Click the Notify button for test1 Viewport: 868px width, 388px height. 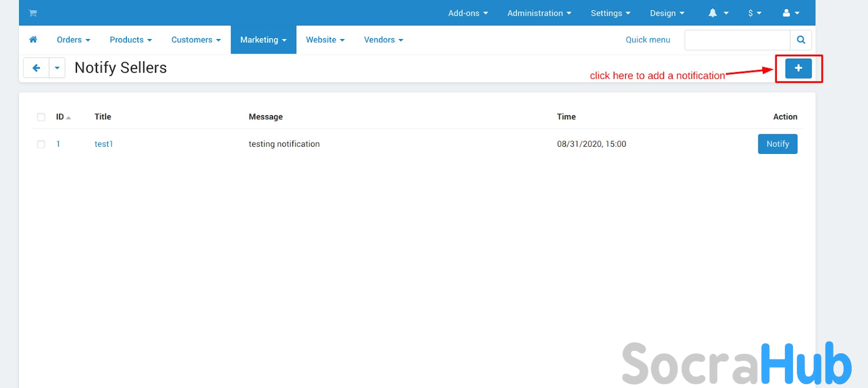(777, 144)
